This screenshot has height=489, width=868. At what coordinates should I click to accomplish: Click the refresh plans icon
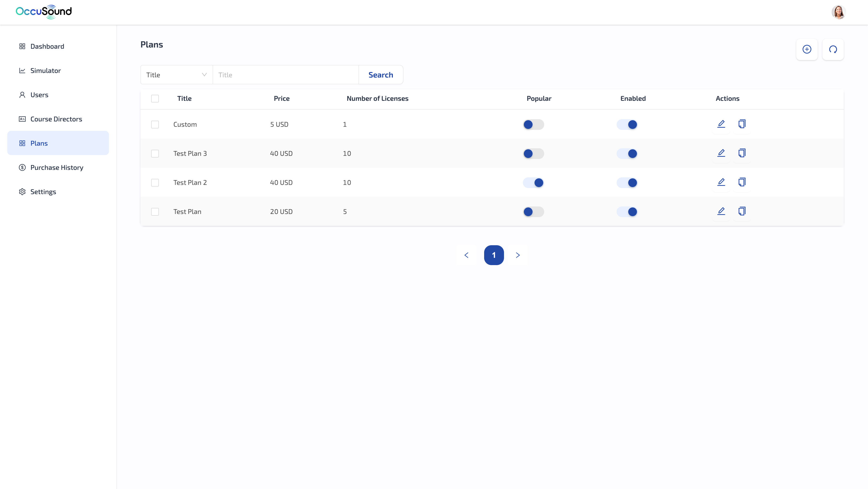click(833, 49)
